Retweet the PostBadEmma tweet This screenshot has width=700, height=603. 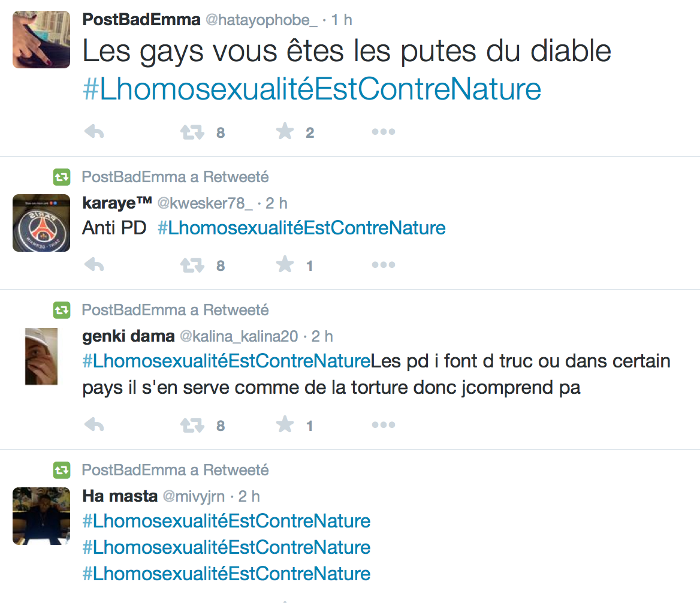click(x=192, y=132)
